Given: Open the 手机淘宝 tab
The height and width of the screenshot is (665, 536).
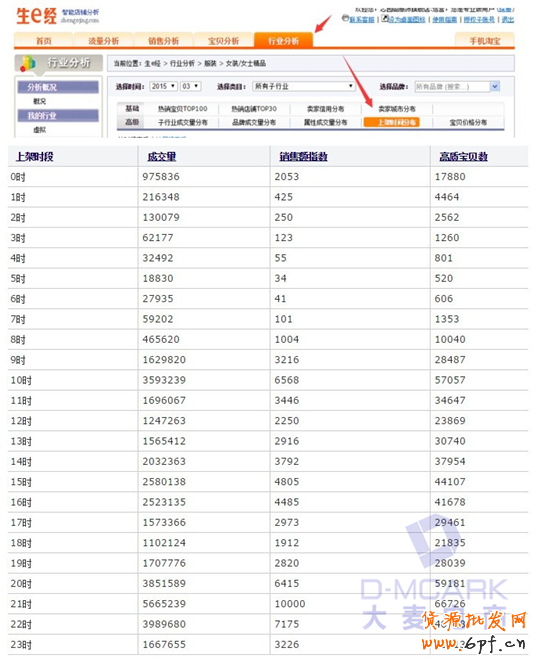Looking at the screenshot, I should (485, 41).
